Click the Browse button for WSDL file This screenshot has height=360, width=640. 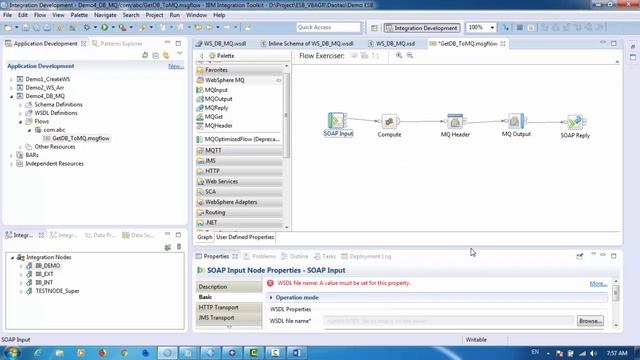[x=590, y=321]
